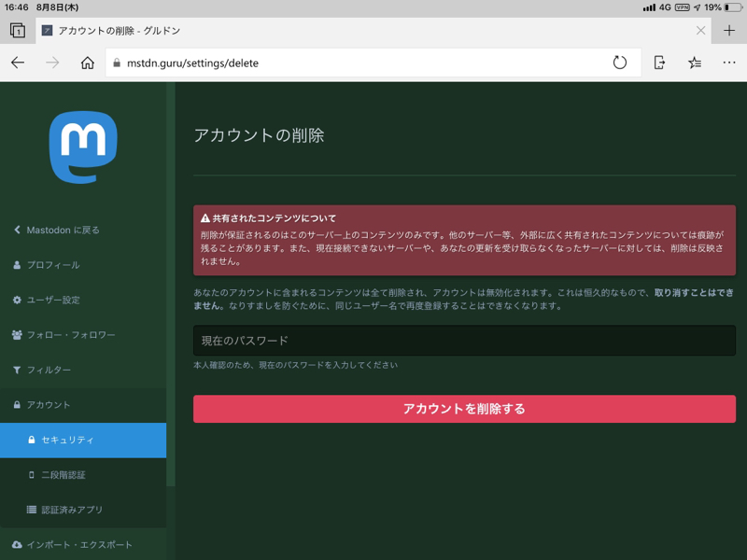Go back with the browser back arrow

[18, 63]
